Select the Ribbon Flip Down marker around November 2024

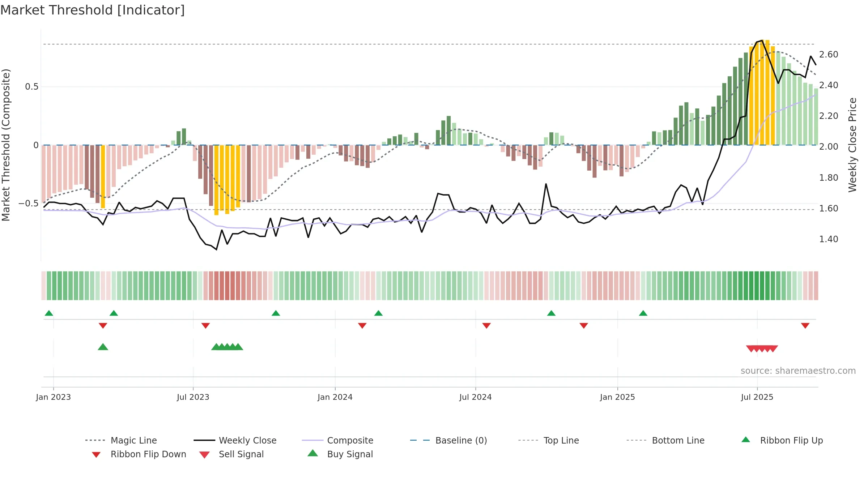(584, 326)
